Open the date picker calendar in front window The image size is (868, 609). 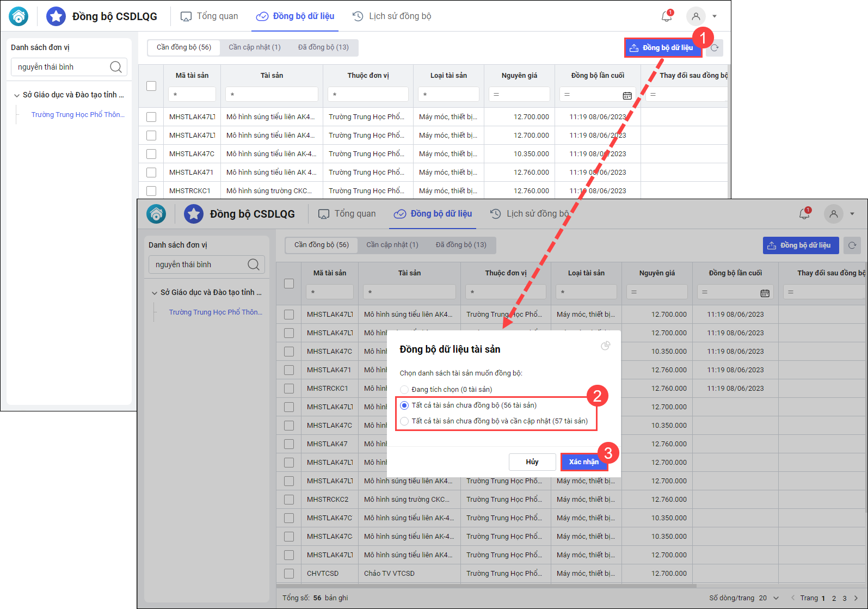click(765, 293)
